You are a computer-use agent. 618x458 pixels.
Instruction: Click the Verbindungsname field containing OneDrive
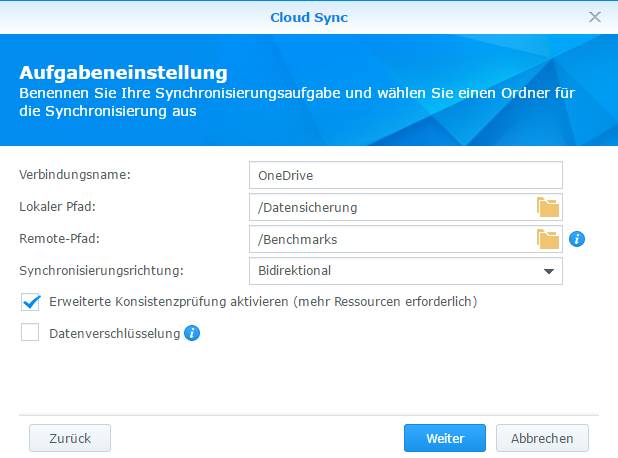point(406,175)
